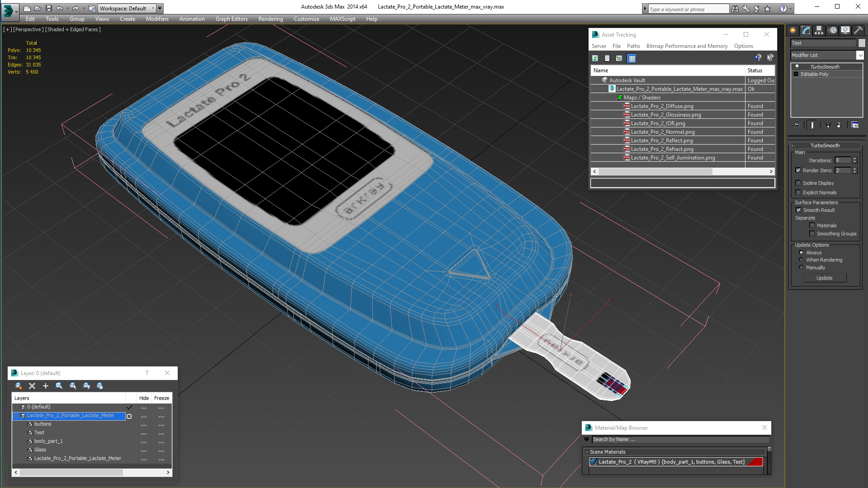Click the TurboSmooth Update button
This screenshot has width=868, height=488.
(x=825, y=278)
